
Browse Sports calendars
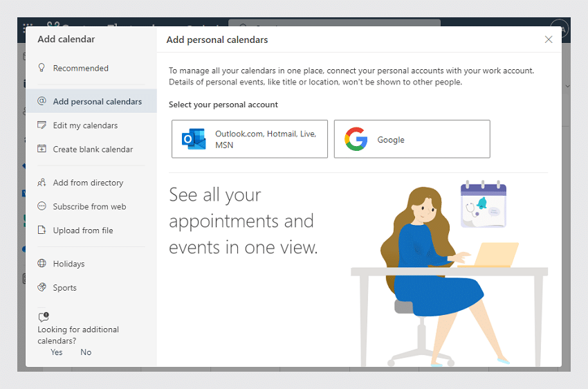[91, 288]
